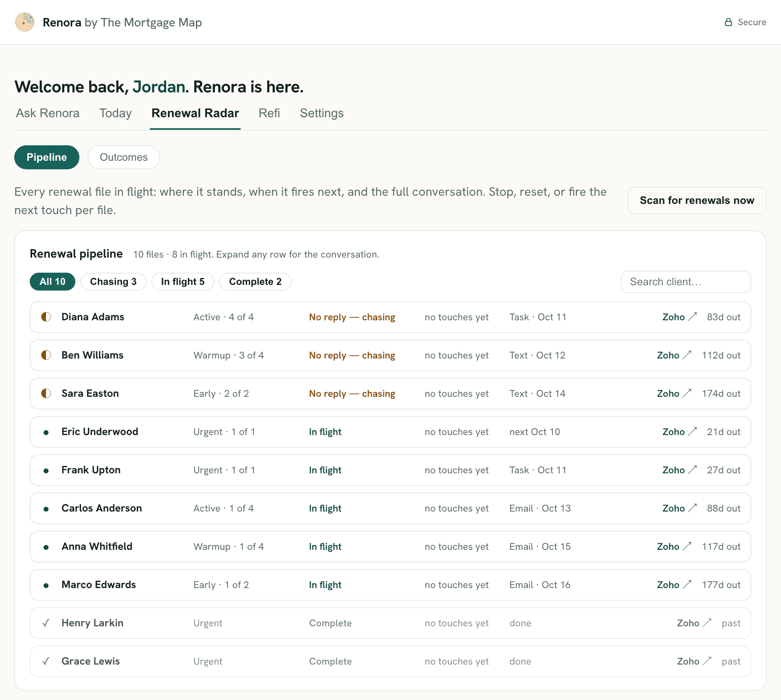Open Frank Upton's Zoho record
The height and width of the screenshot is (700, 781).
(680, 470)
